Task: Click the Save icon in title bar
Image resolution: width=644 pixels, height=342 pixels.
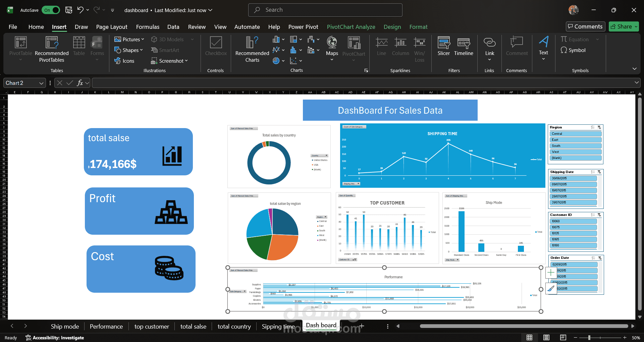Action: 69,10
